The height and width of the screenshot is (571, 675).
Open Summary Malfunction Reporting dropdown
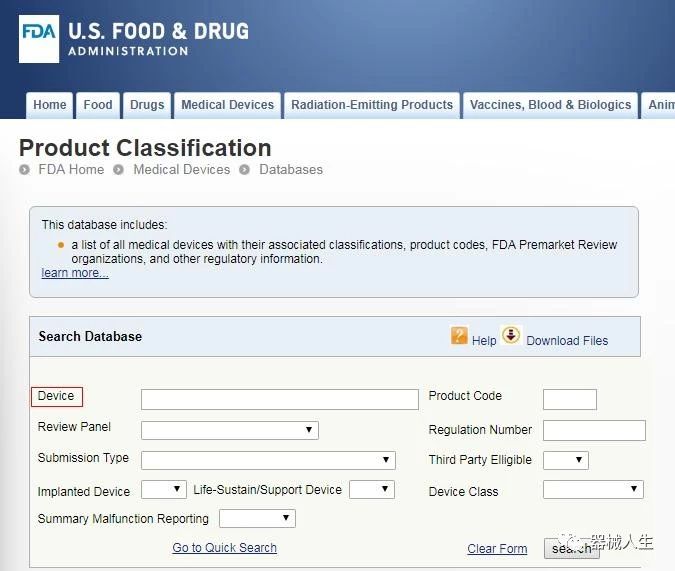[257, 518]
